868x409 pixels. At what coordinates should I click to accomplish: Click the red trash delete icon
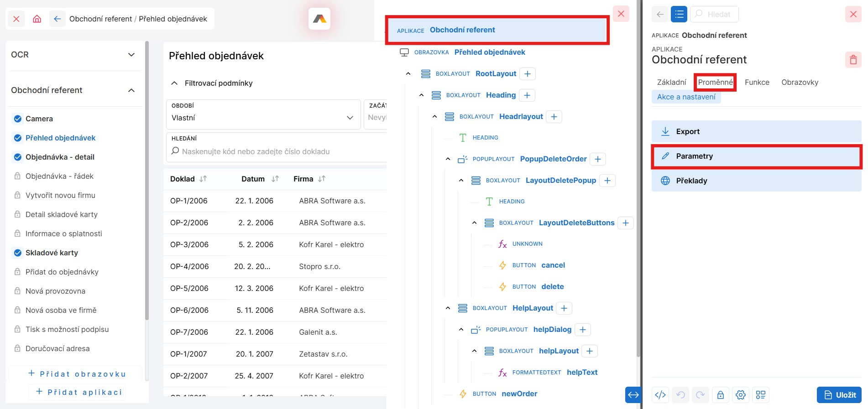click(x=853, y=60)
